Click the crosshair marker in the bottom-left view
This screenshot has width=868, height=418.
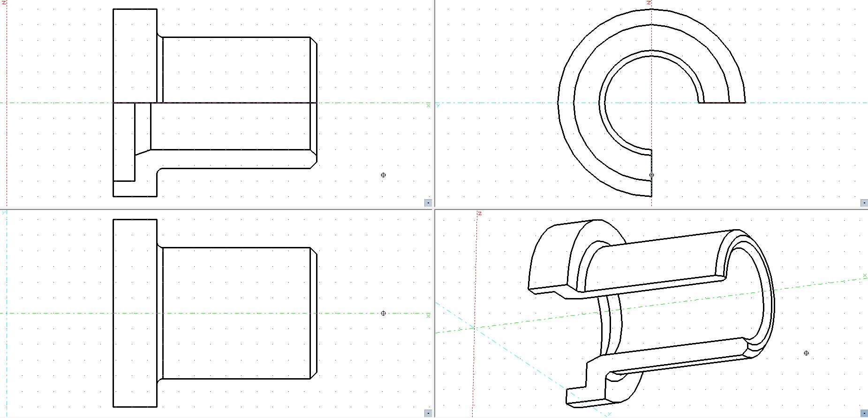click(x=383, y=313)
